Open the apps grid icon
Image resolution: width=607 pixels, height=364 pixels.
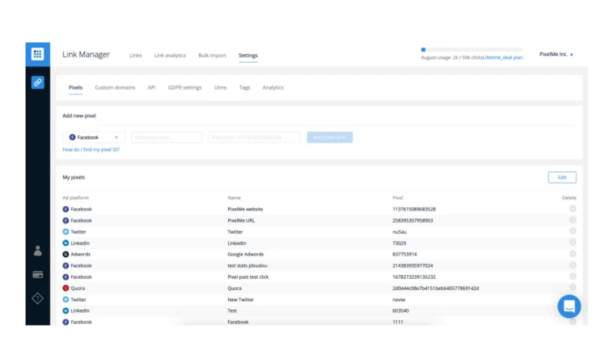tap(38, 54)
